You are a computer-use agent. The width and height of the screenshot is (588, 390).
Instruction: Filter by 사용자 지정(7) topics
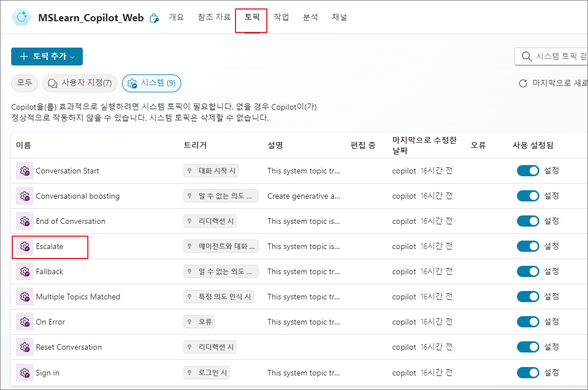click(x=80, y=83)
